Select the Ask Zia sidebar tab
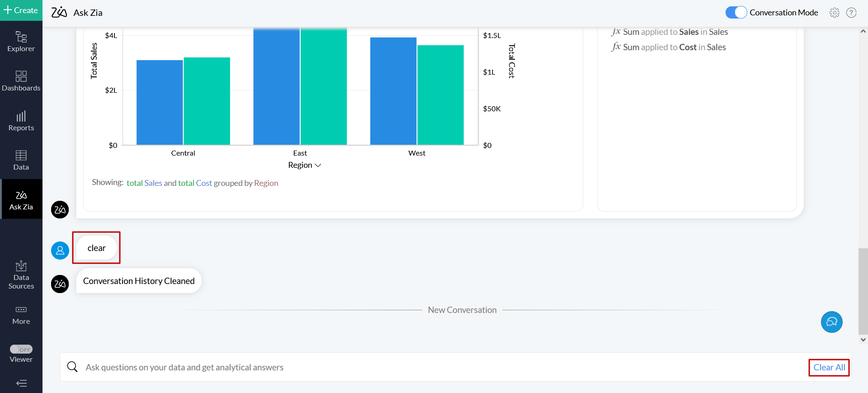This screenshot has height=393, width=868. (21, 199)
